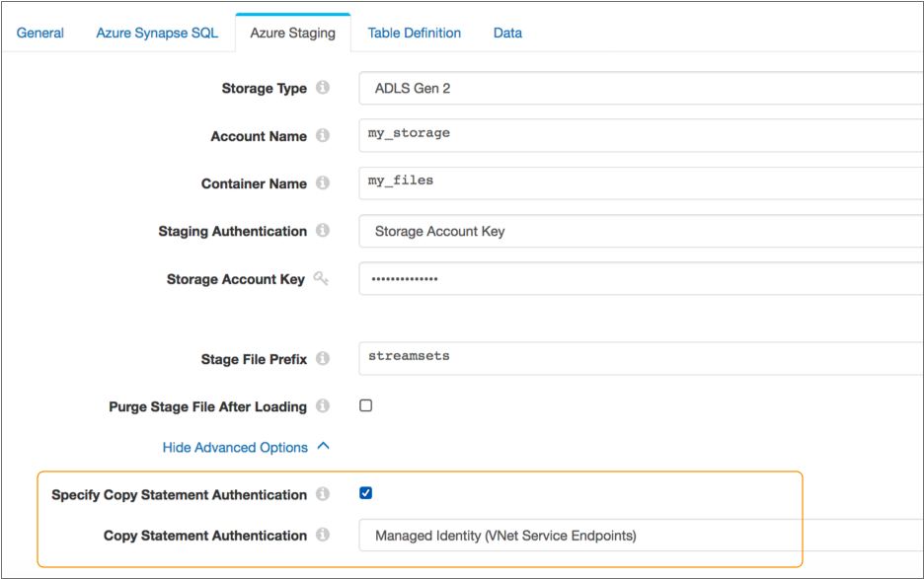The image size is (924, 579).
Task: Click info icon beside Container Name
Action: pyautogui.click(x=322, y=183)
